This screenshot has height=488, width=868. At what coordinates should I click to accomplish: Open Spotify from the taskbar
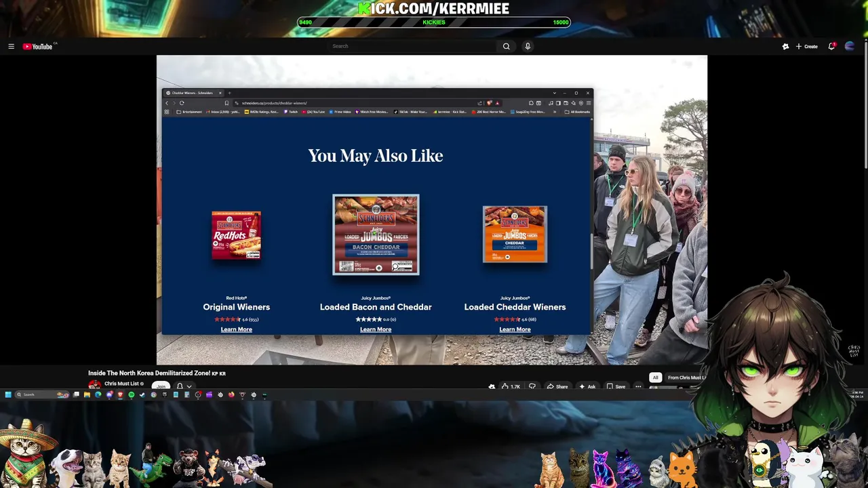[132, 394]
